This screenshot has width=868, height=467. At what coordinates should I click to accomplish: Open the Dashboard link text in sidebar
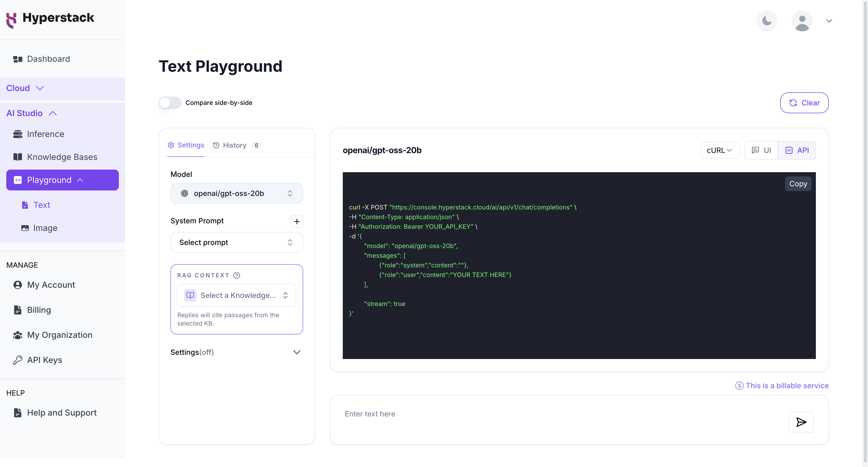click(48, 59)
